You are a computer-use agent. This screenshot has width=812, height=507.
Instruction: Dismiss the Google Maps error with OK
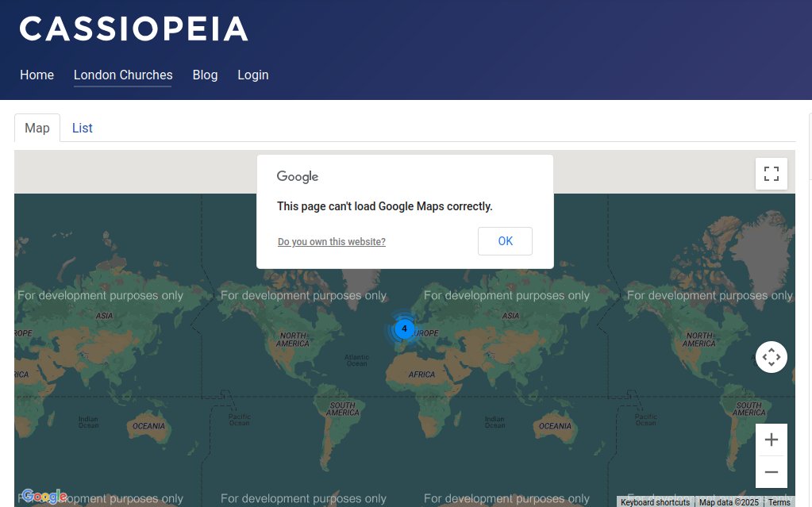pos(505,241)
